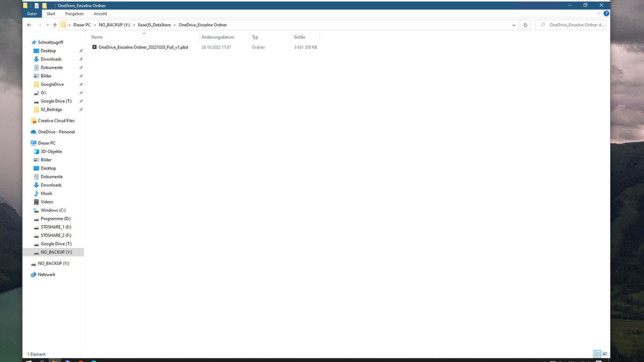Open pinned Desktop under Schnellzugriff
The height and width of the screenshot is (362, 644).
pyautogui.click(x=48, y=51)
